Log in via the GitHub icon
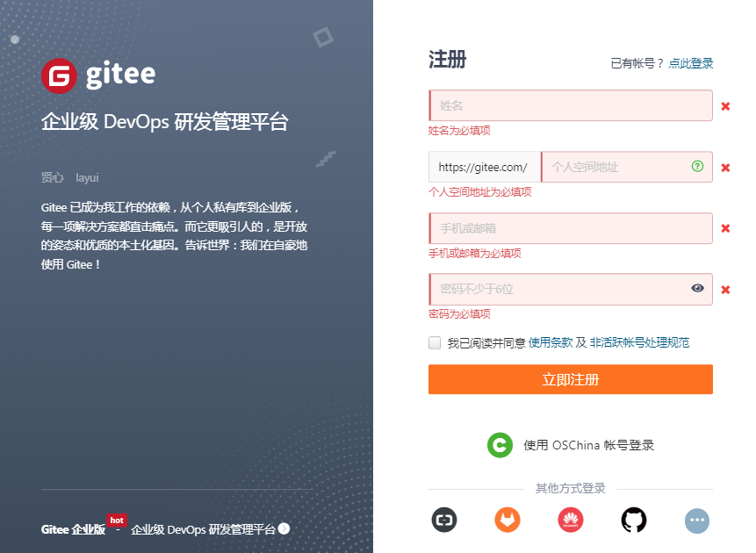756x553 pixels. 634,520
